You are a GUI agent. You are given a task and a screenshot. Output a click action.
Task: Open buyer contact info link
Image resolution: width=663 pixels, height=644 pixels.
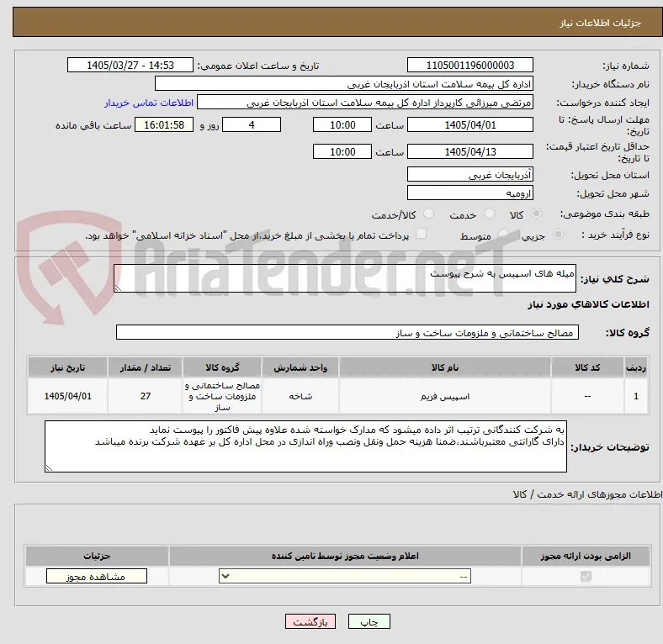(x=149, y=103)
